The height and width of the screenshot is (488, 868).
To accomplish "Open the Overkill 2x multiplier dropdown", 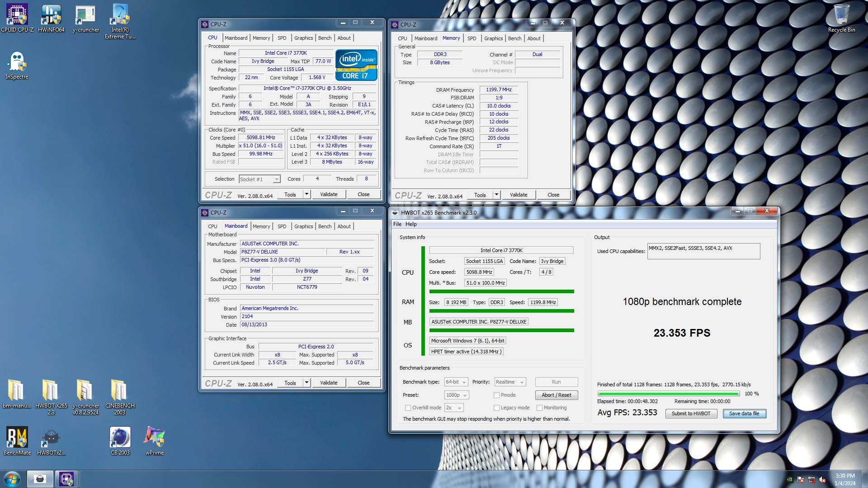I will coord(454,408).
